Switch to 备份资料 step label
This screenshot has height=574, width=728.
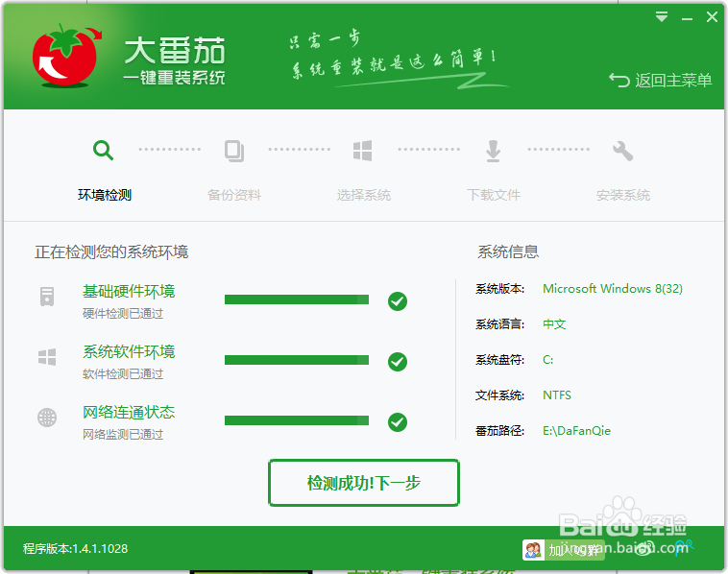pyautogui.click(x=234, y=195)
